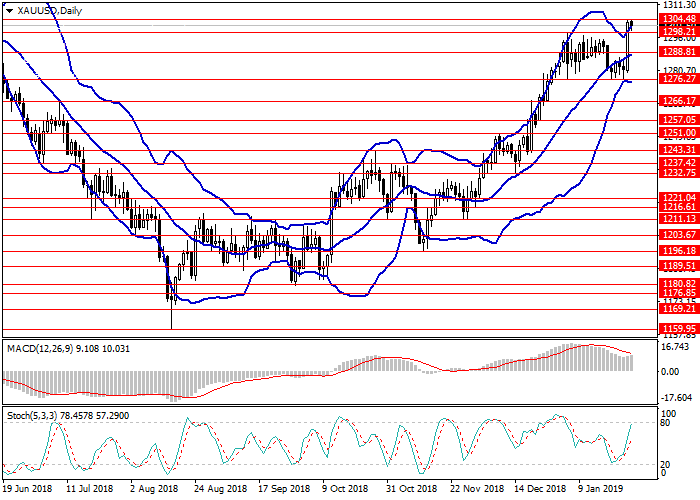Viewport: 700px width, 500px height.
Task: Select the 1304.48 price level label
Action: [678, 18]
